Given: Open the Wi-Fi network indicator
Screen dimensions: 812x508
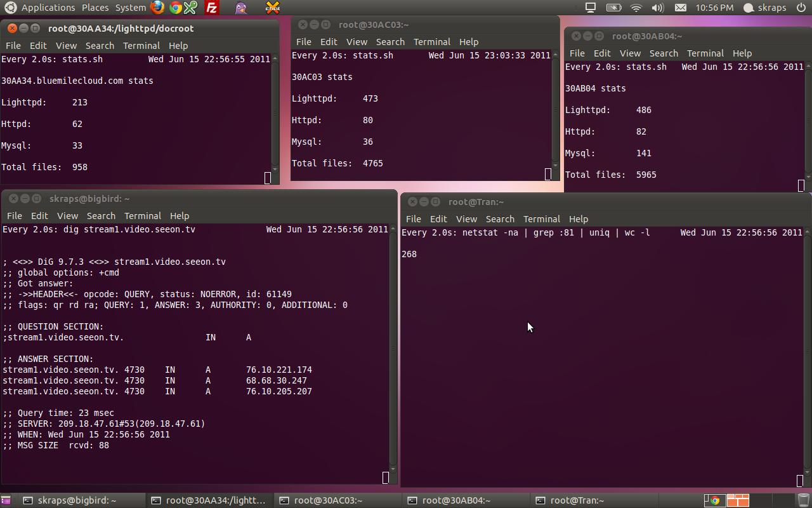Looking at the screenshot, I should tap(636, 8).
